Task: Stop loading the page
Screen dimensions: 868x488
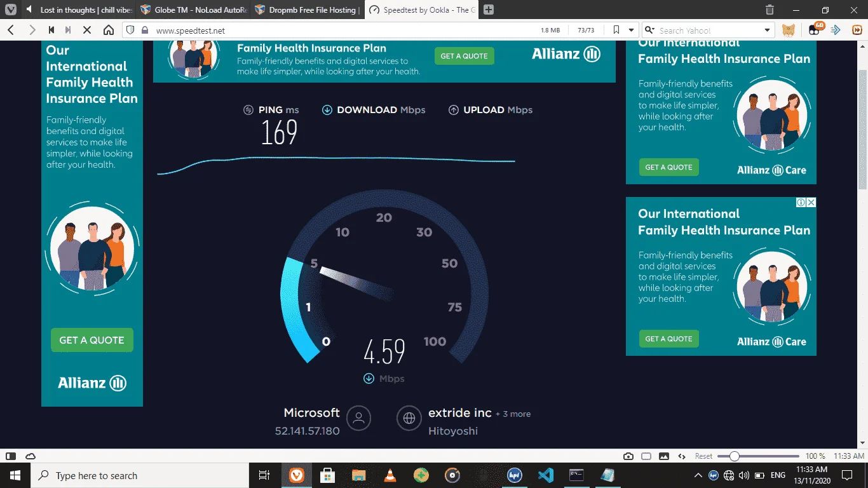Action: click(87, 30)
